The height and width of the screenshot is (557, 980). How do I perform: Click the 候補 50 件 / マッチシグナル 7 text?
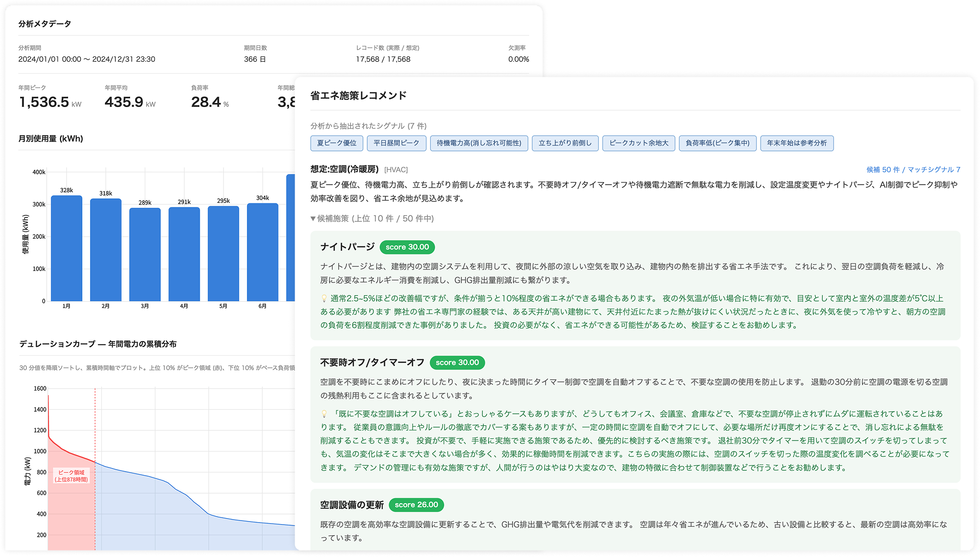pos(913,170)
